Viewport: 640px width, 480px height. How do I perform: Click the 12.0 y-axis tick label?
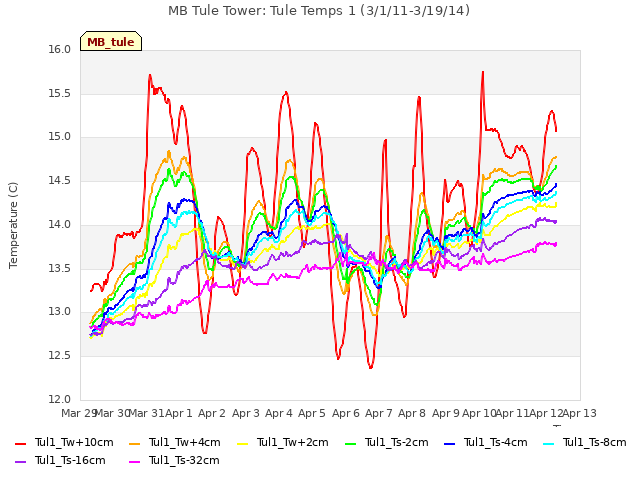coord(60,399)
